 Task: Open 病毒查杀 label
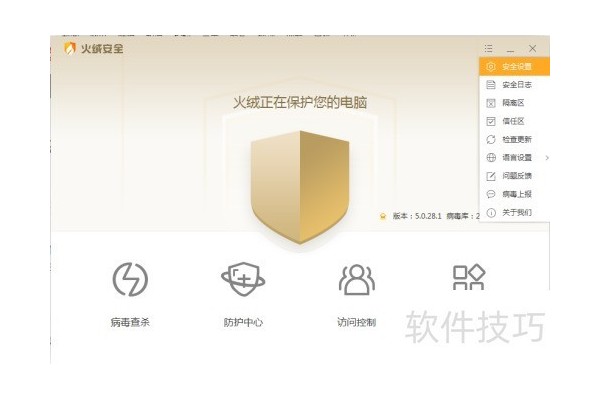pos(130,322)
